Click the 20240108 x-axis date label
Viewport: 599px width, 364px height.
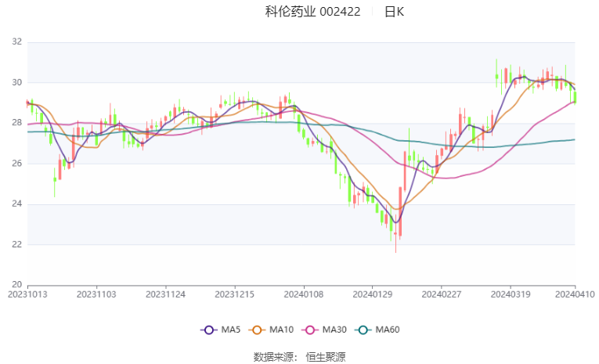point(304,294)
